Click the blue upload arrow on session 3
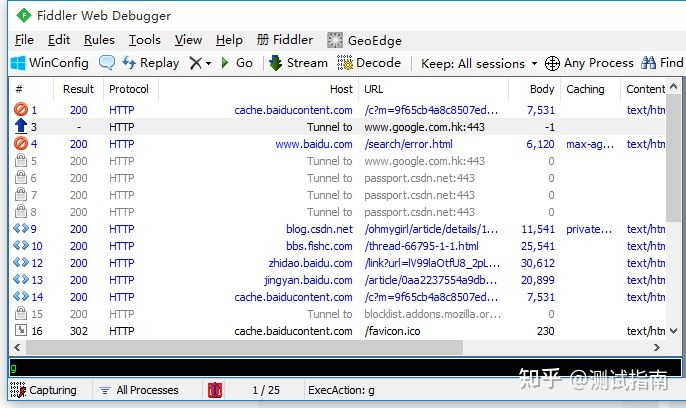The width and height of the screenshot is (686, 408). [x=21, y=126]
